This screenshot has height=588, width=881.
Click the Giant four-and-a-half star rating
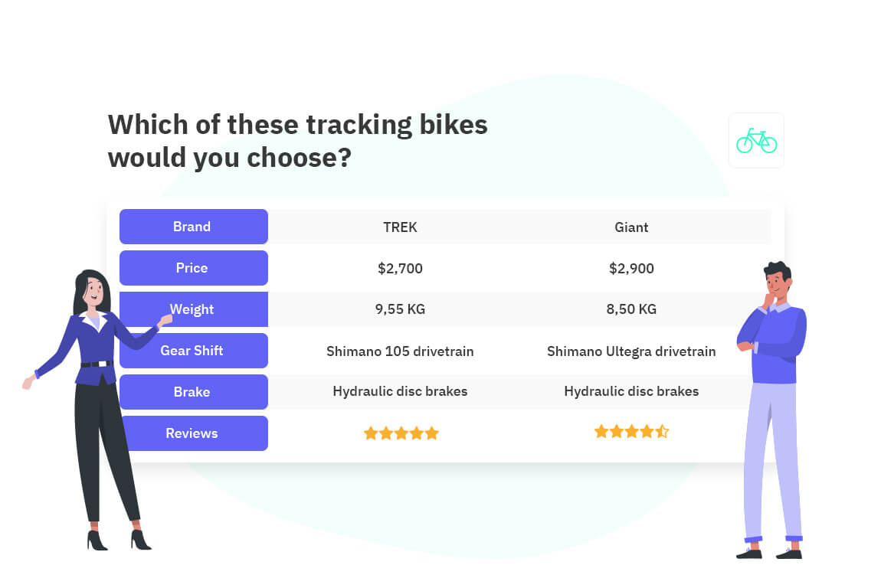631,432
